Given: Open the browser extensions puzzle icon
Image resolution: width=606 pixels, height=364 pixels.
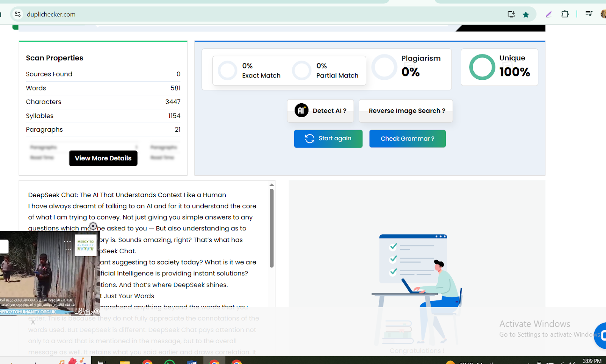Looking at the screenshot, I should pyautogui.click(x=565, y=14).
